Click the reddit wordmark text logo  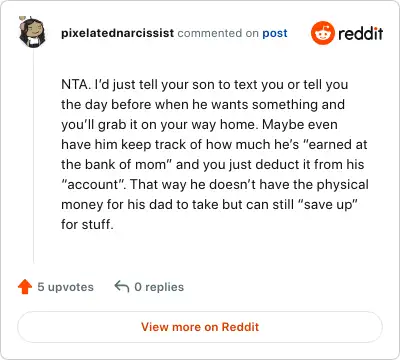pos(360,33)
